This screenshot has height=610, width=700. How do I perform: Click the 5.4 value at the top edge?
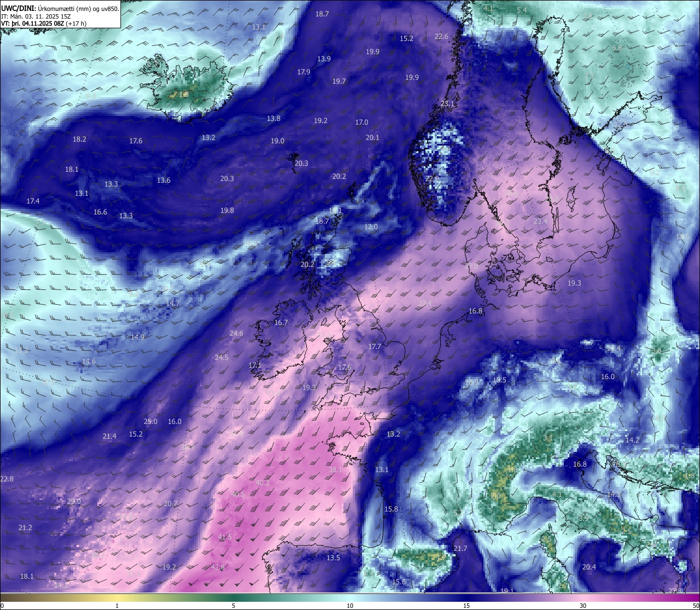(522, 10)
